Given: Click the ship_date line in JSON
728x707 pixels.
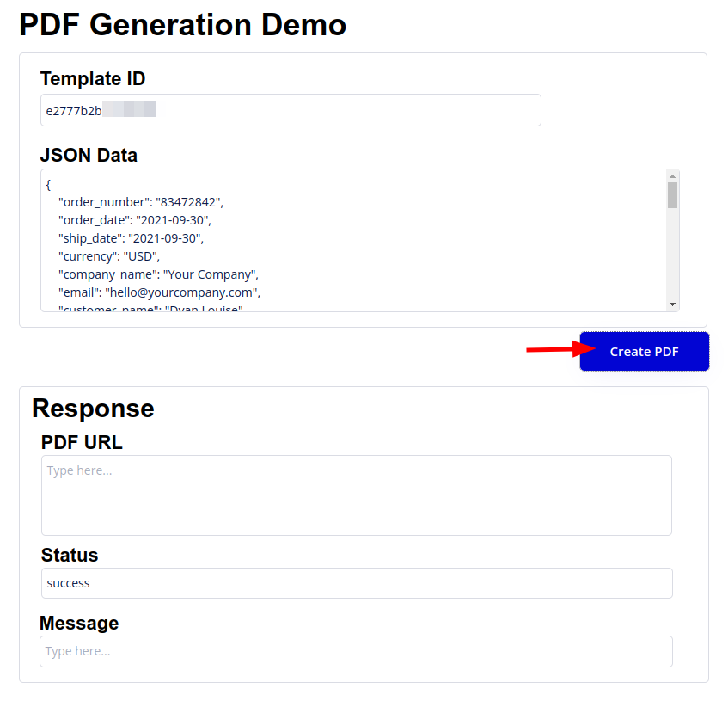Looking at the screenshot, I should [x=131, y=238].
